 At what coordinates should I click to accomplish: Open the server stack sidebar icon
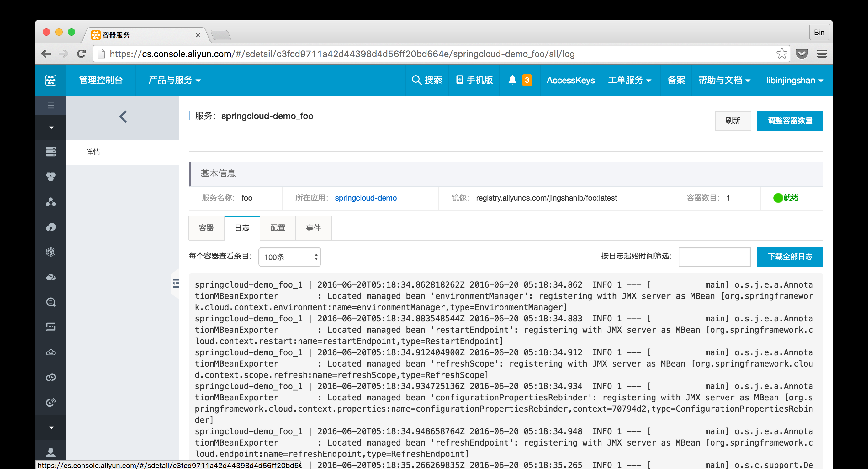50,152
